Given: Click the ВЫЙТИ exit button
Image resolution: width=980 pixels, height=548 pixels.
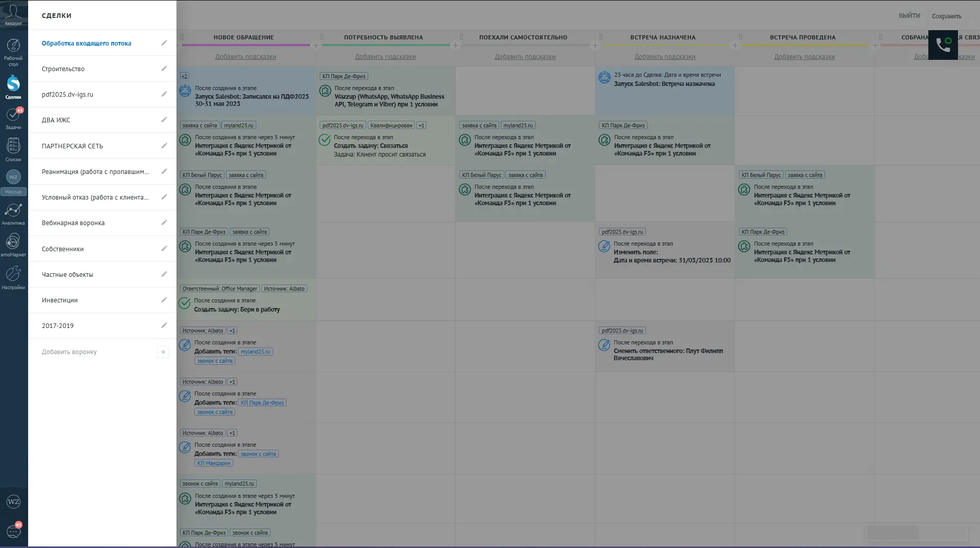Looking at the screenshot, I should tap(909, 16).
